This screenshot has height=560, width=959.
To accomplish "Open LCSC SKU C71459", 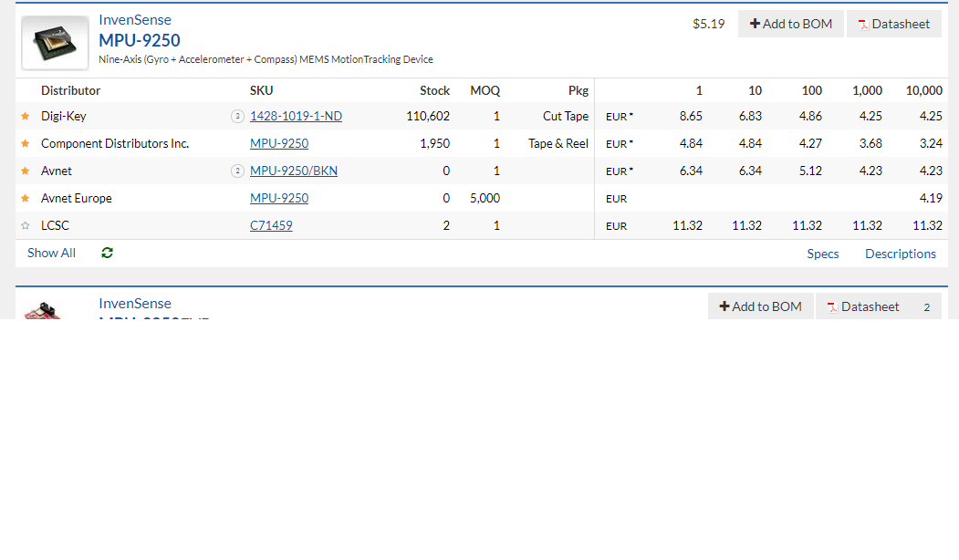I will click(271, 225).
